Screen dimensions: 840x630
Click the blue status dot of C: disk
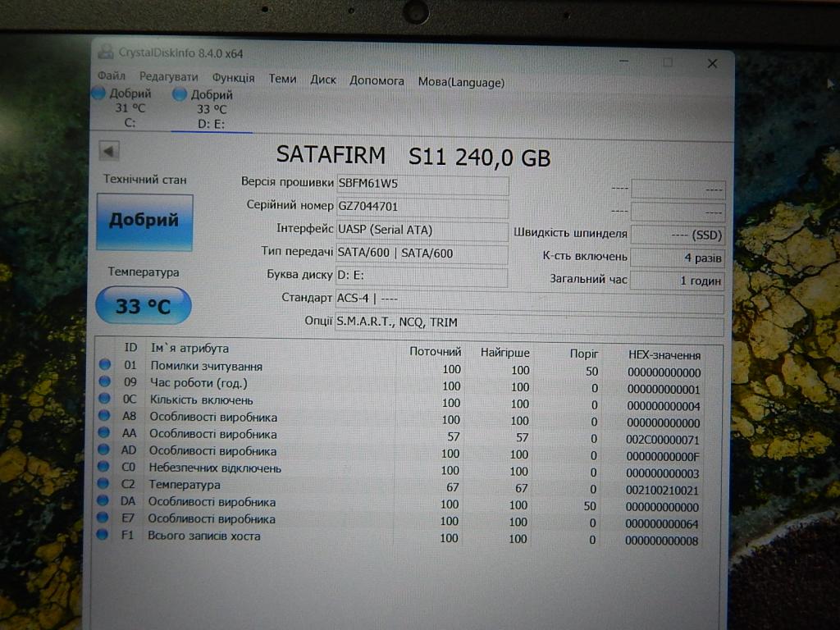tap(98, 94)
